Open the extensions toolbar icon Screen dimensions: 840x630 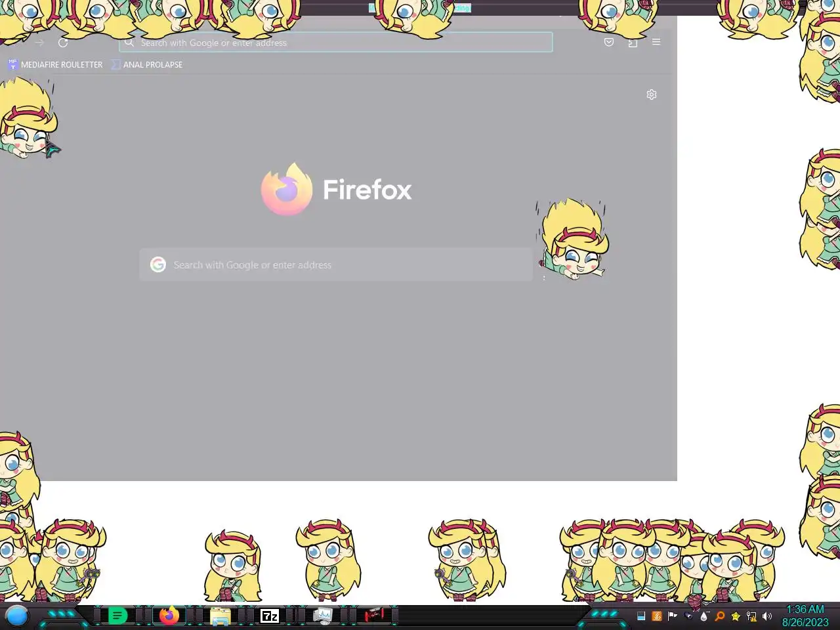click(633, 43)
